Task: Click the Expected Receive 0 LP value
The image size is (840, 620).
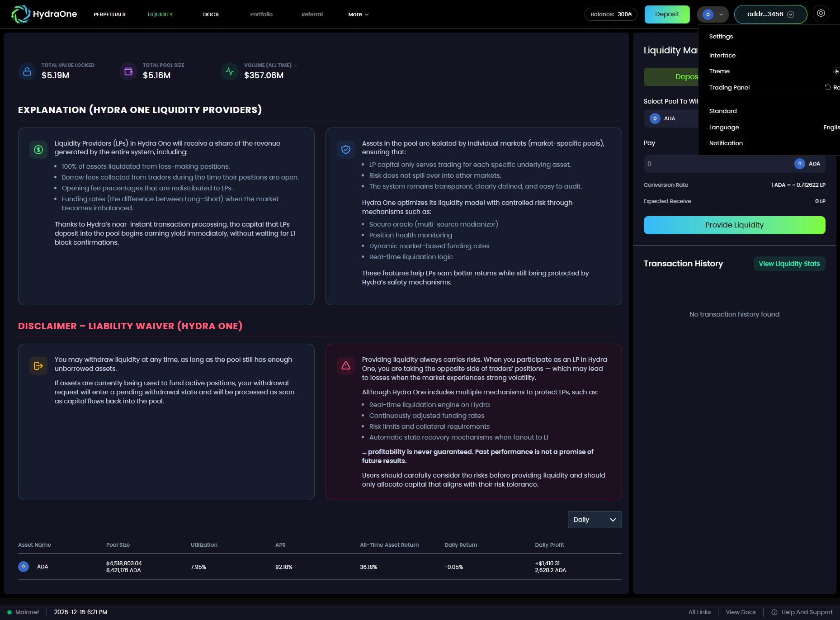Action: coord(820,201)
